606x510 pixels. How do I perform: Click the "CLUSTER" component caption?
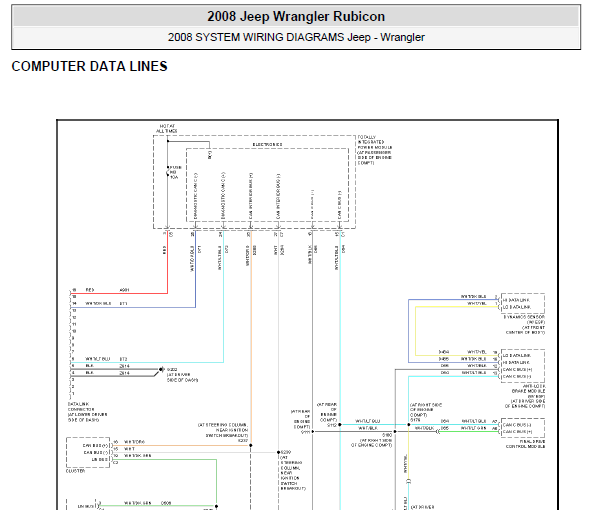coord(75,471)
